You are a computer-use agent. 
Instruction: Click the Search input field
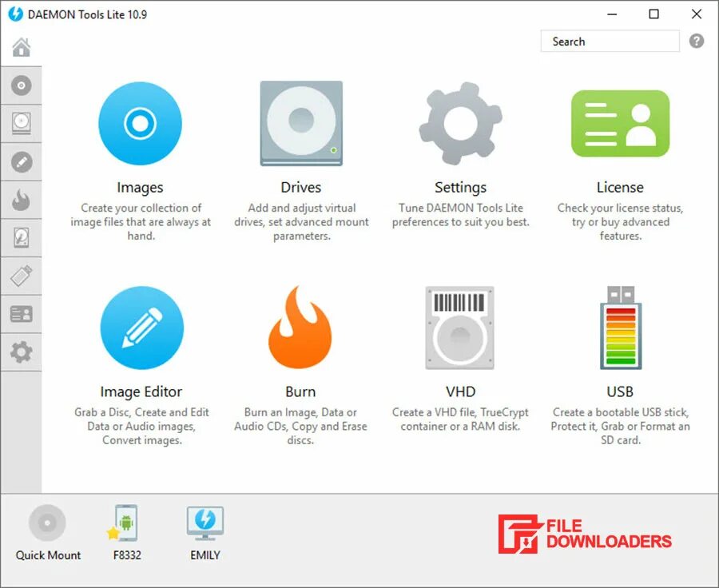pyautogui.click(x=610, y=42)
